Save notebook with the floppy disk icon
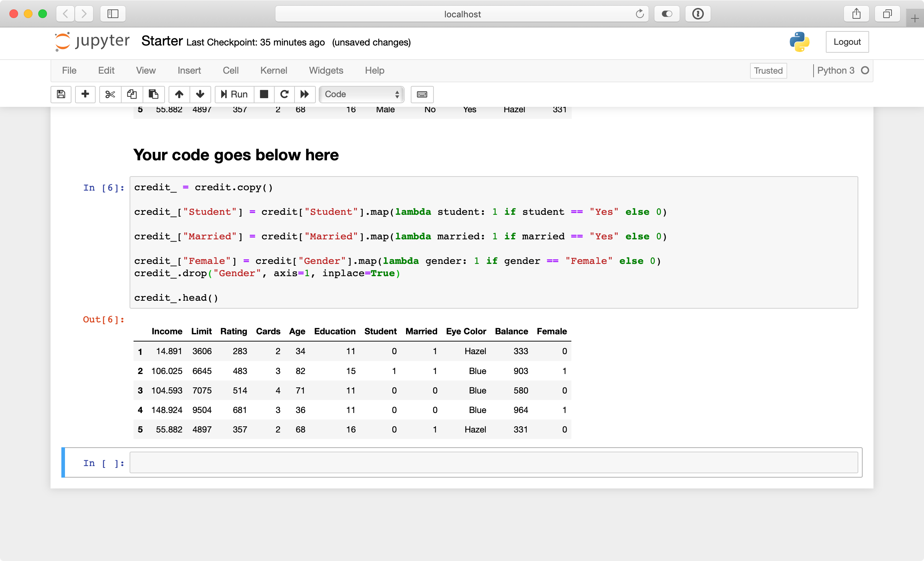This screenshot has height=561, width=924. [x=61, y=94]
